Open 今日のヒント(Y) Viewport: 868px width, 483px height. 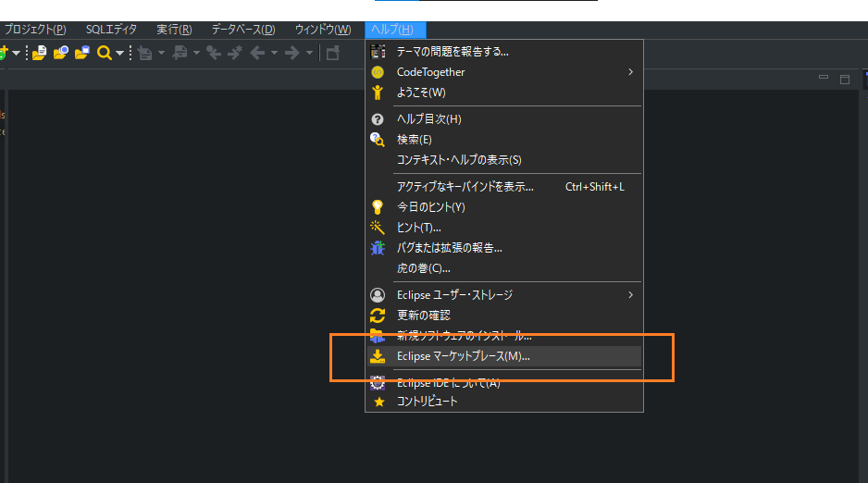pos(503,207)
